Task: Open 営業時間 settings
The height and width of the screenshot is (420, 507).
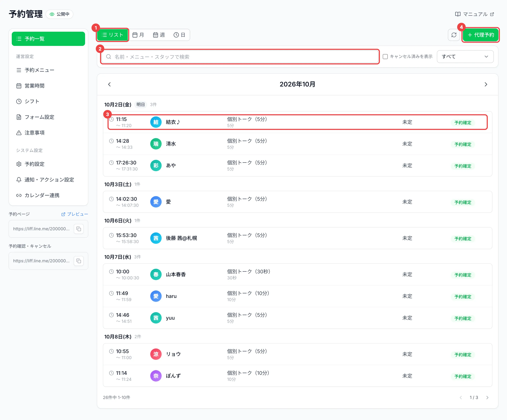Action: click(48, 86)
